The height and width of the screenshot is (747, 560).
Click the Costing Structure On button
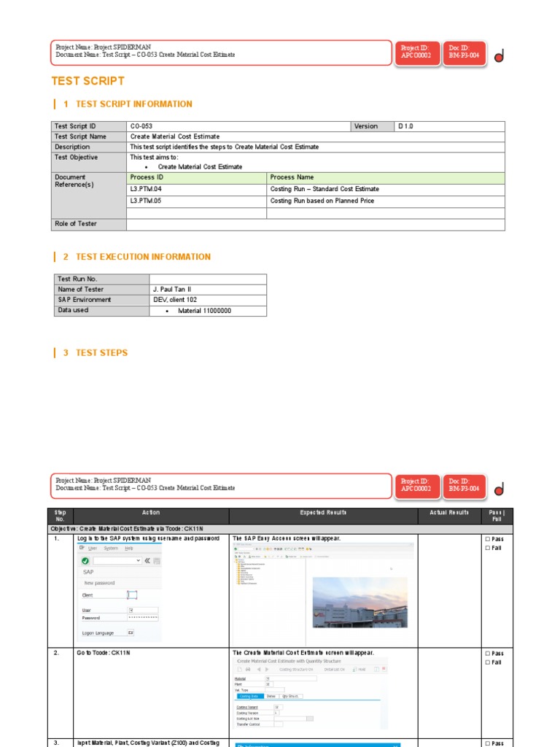coord(296,670)
